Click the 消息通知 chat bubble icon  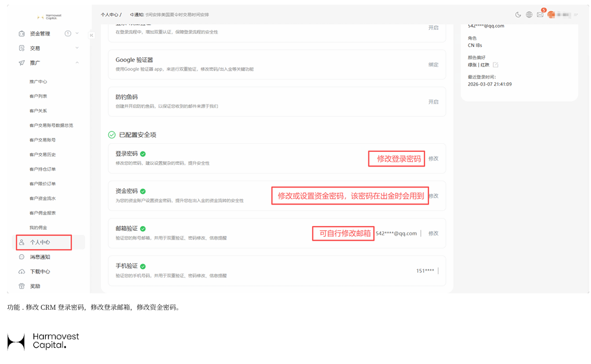pyautogui.click(x=22, y=257)
